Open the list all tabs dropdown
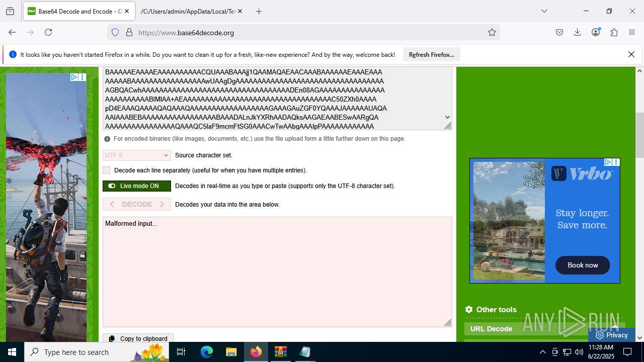 click(544, 11)
